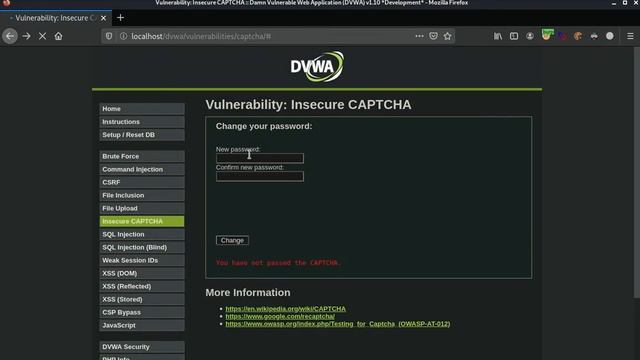Open Setup / Reset DB page
This screenshot has width=640, height=360.
tap(142, 135)
